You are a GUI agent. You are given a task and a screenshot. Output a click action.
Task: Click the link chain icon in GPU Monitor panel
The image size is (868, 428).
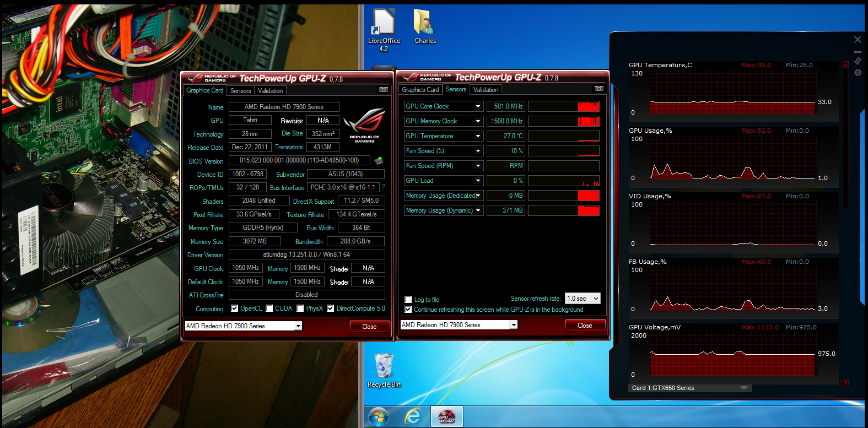858,61
